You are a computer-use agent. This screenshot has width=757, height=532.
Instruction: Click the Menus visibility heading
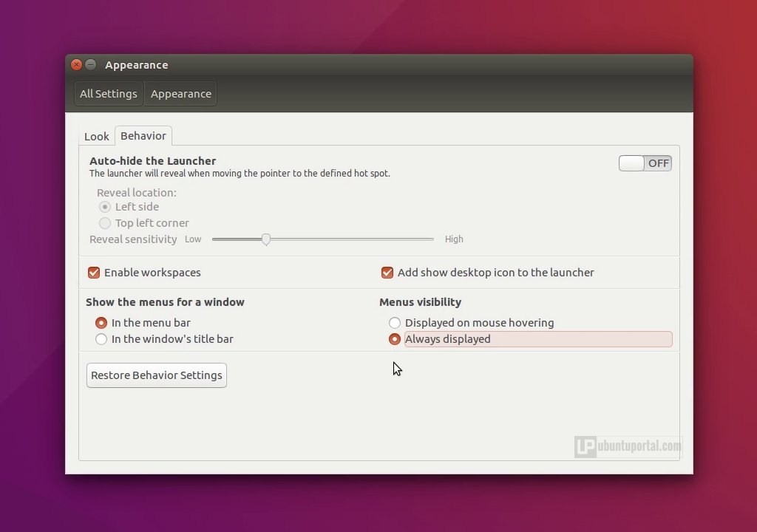coord(420,302)
